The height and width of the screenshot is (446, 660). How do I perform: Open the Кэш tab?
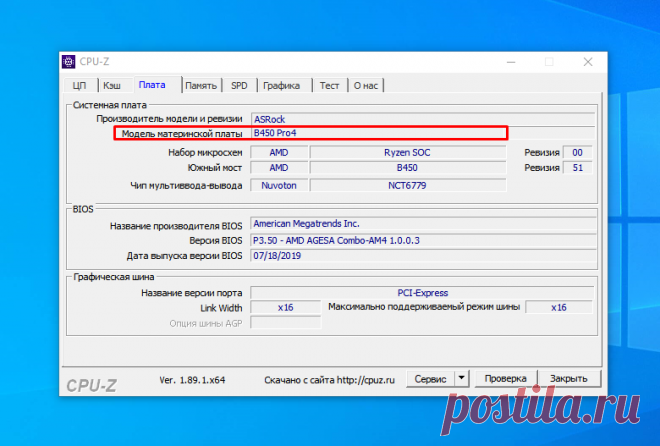click(x=112, y=86)
